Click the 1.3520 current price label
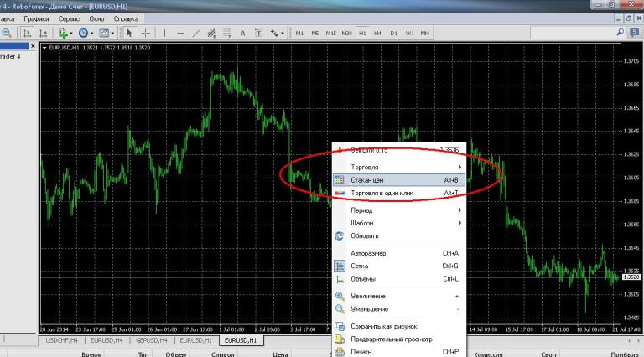Image resolution: width=644 pixels, height=357 pixels. pyautogui.click(x=631, y=277)
